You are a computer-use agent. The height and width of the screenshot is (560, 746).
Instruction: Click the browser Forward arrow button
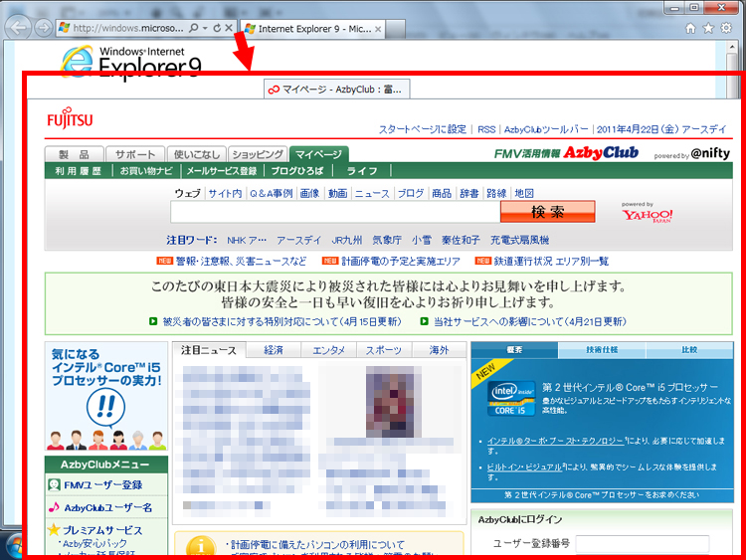[x=44, y=28]
